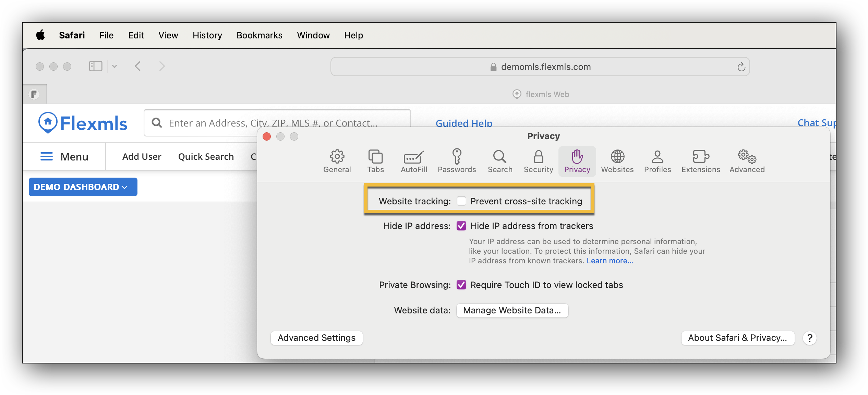Expand the Demo Dashboard dropdown
The width and height of the screenshot is (868, 395).
83,187
